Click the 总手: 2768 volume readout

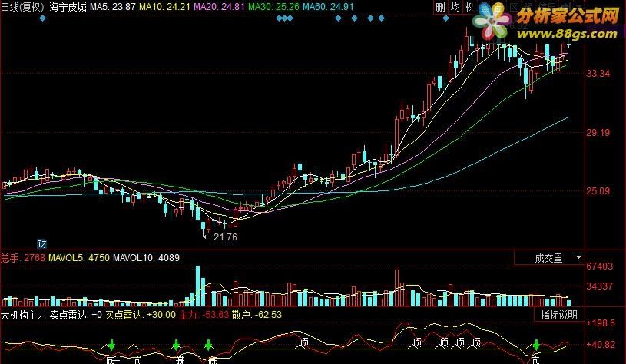[23, 258]
